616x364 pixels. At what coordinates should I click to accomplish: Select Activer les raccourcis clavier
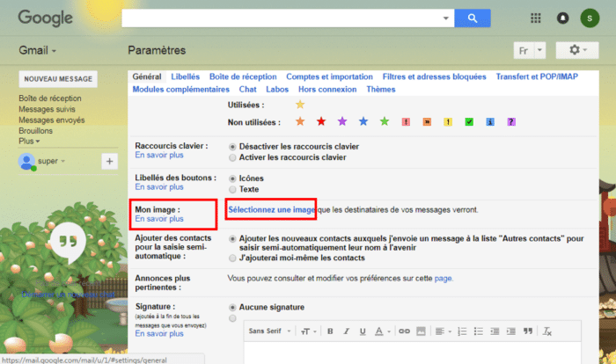pyautogui.click(x=232, y=157)
